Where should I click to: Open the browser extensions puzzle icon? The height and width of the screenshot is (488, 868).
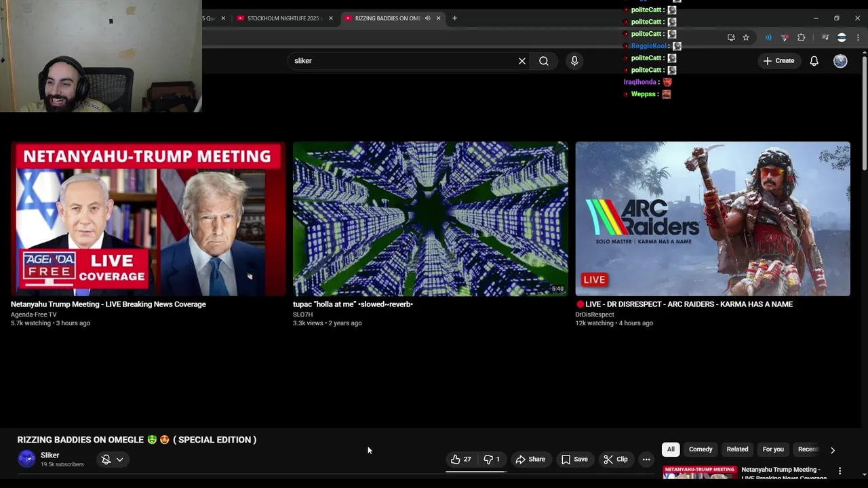pos(802,37)
